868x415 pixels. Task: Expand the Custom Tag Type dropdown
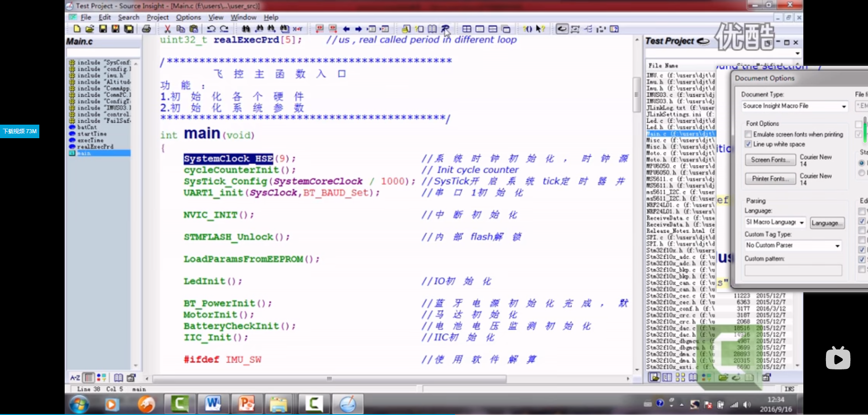pyautogui.click(x=837, y=245)
